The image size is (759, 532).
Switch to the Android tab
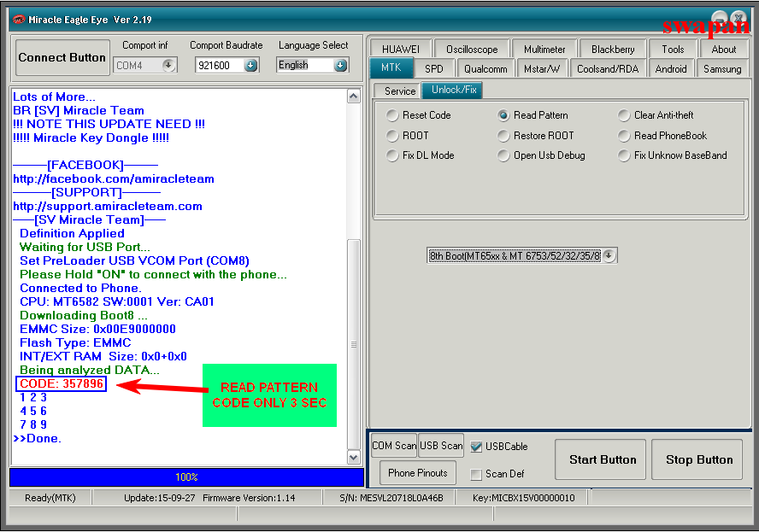pyautogui.click(x=671, y=68)
